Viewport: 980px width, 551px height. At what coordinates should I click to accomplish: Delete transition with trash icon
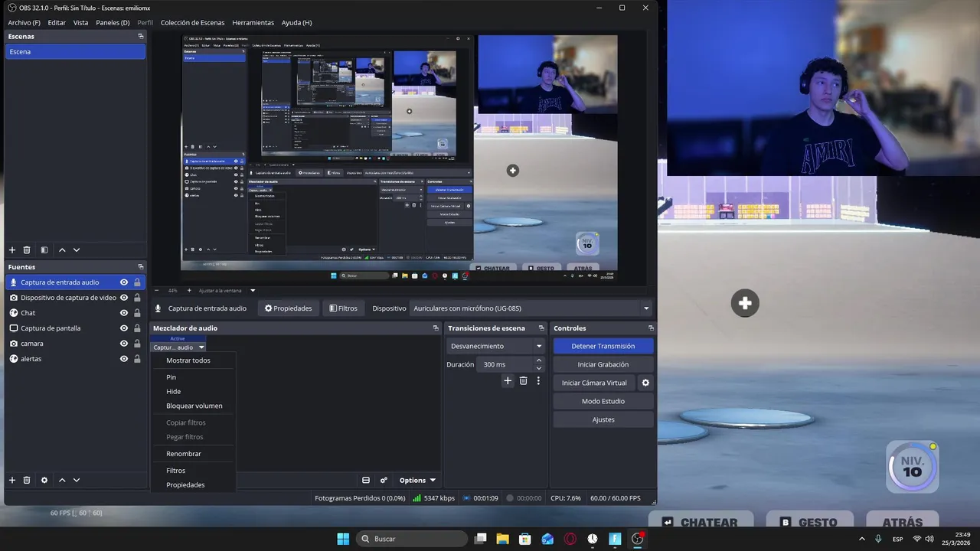[524, 380]
